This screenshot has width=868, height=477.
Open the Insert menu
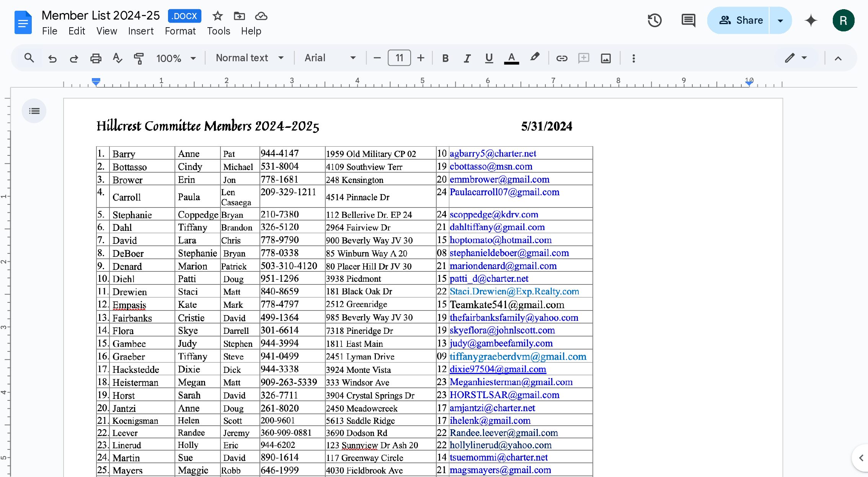point(140,31)
